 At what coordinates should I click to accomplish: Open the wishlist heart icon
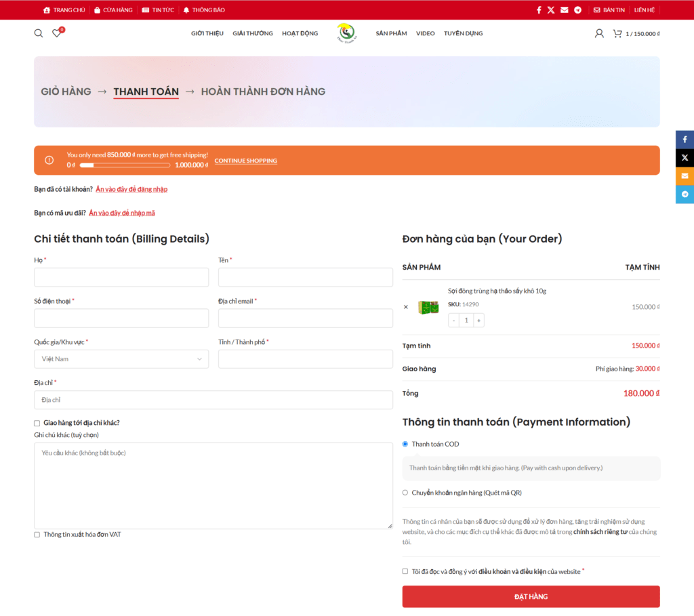pyautogui.click(x=57, y=33)
